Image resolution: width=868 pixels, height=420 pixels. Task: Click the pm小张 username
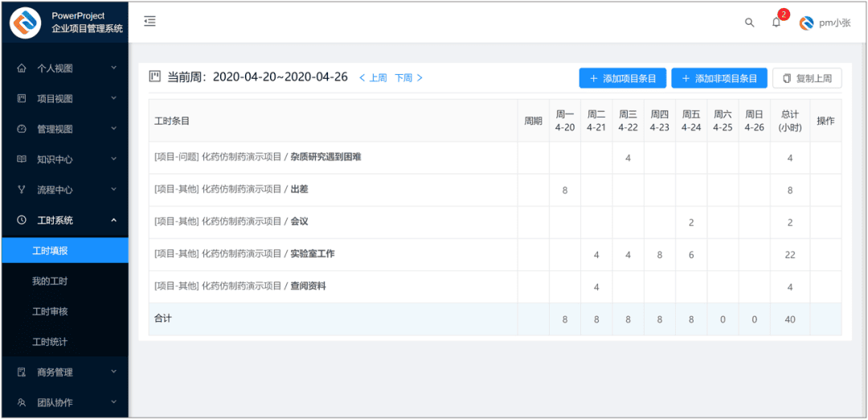point(835,23)
